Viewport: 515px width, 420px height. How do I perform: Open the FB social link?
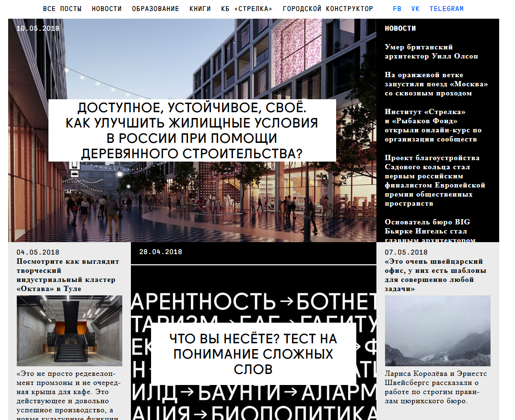coord(397,9)
